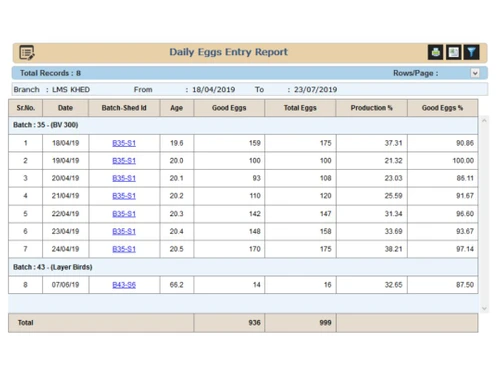The image size is (500, 375).
Task: Click the Total Eggs column header
Action: coord(300,108)
